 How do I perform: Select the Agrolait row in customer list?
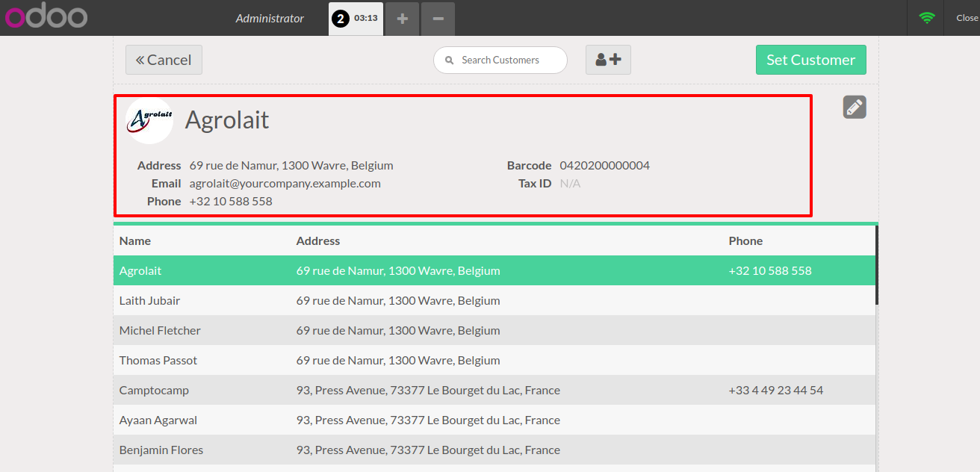point(494,270)
